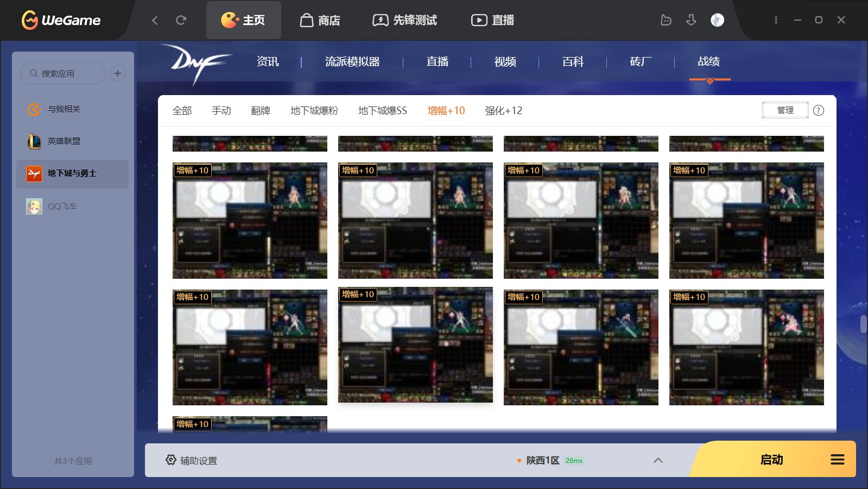868x489 pixels.
Task: Open the 流派模拟器 navigation item
Action: pos(352,62)
